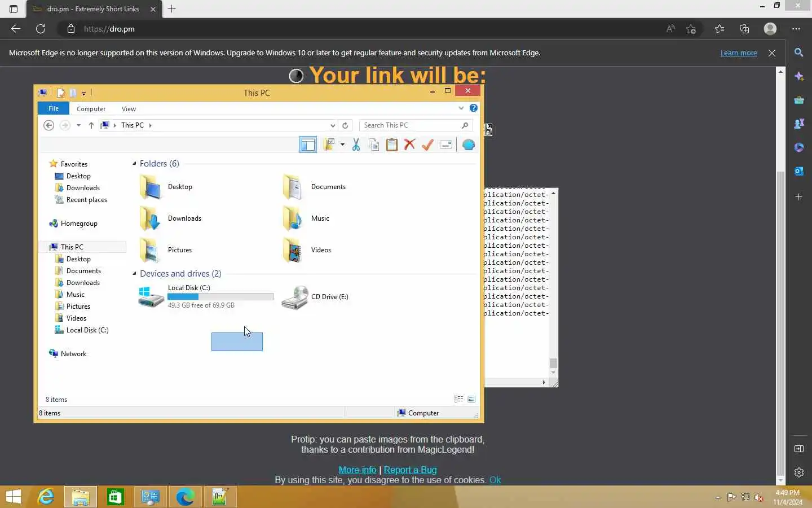This screenshot has width=812, height=508.
Task: Click the clipboard Paste icon in Explorer
Action: click(x=391, y=145)
